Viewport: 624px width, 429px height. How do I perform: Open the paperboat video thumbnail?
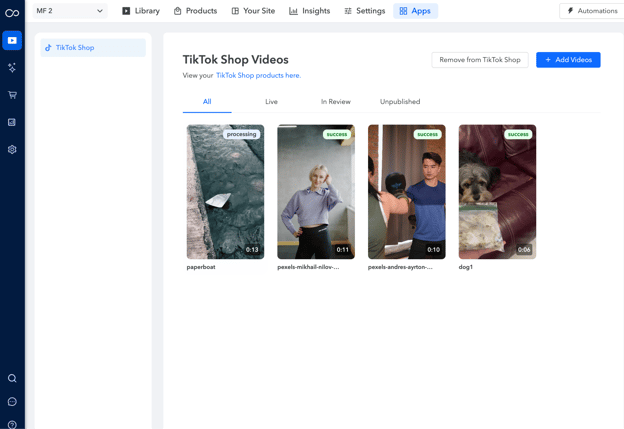225,192
